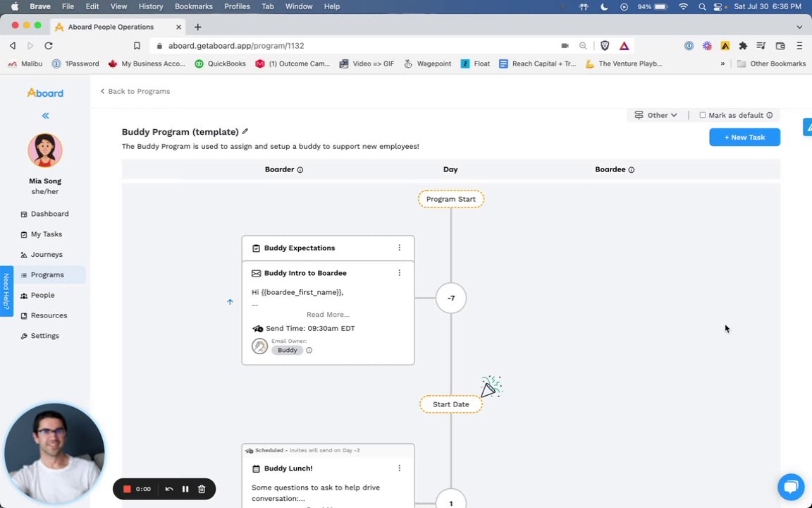The image size is (812, 508).
Task: Collapse the sidebar with the double-chevron icon
Action: [x=45, y=116]
